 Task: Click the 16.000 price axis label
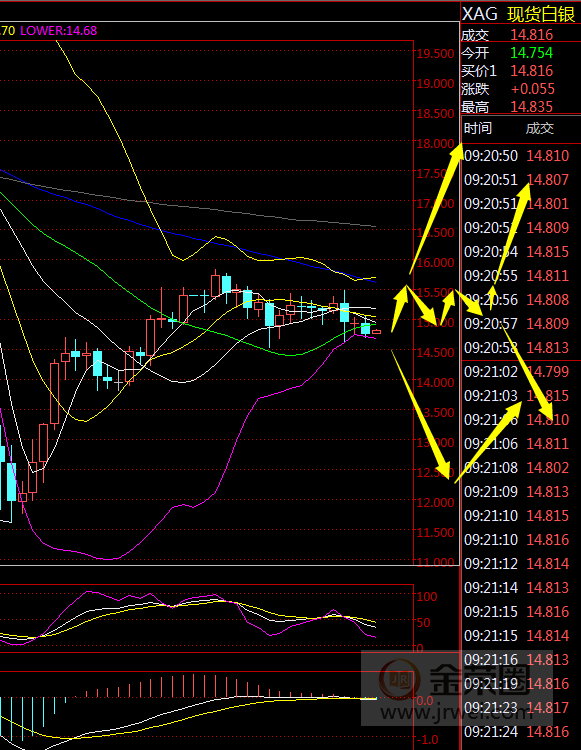[435, 263]
